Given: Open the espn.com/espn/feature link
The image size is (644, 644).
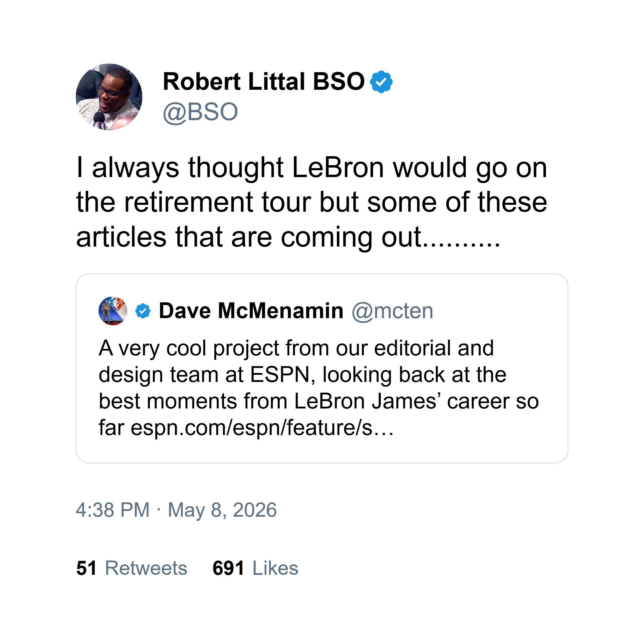Looking at the screenshot, I should pos(262,428).
